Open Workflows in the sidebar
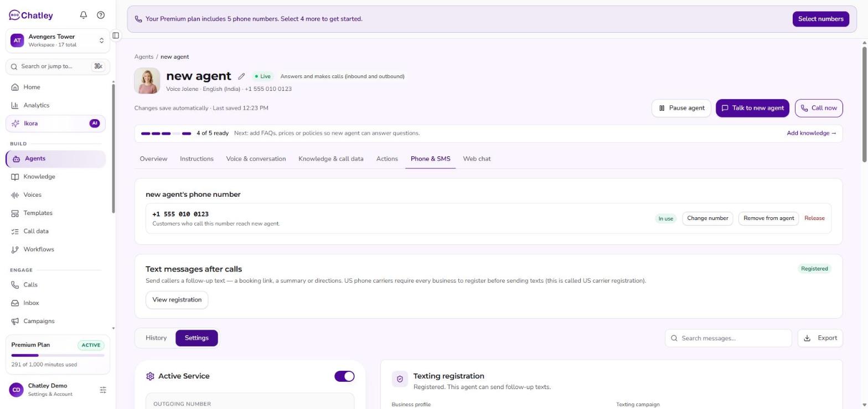The image size is (868, 409). [x=55, y=249]
